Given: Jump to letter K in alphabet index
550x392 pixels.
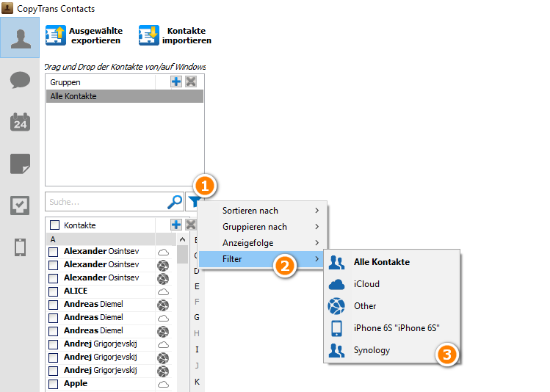Looking at the screenshot, I should point(197,382).
